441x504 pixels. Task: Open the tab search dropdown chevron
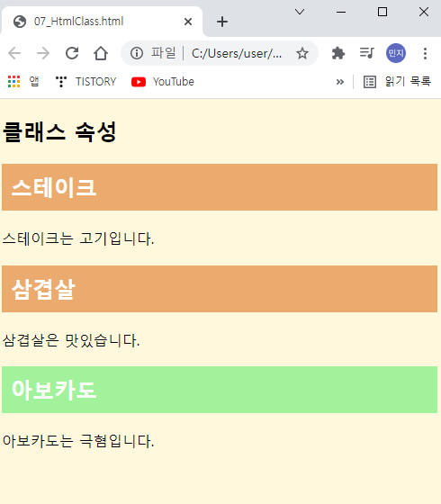(300, 13)
